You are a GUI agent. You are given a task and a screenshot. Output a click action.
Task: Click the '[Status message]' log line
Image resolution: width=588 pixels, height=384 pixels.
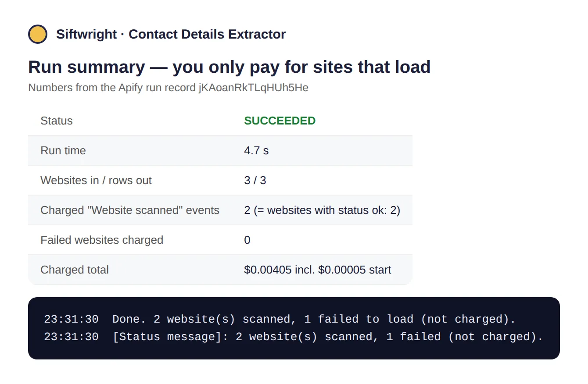[x=294, y=337]
